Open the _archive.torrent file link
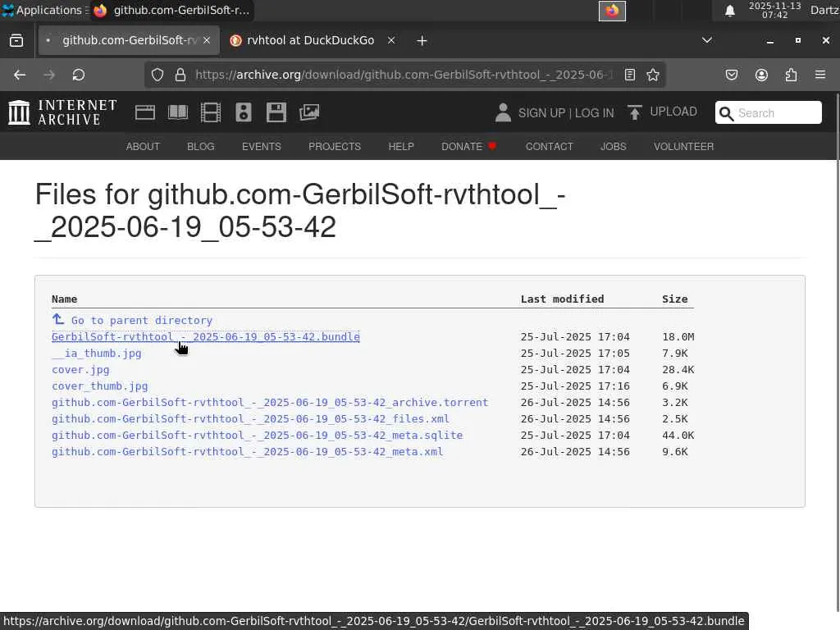 click(270, 403)
